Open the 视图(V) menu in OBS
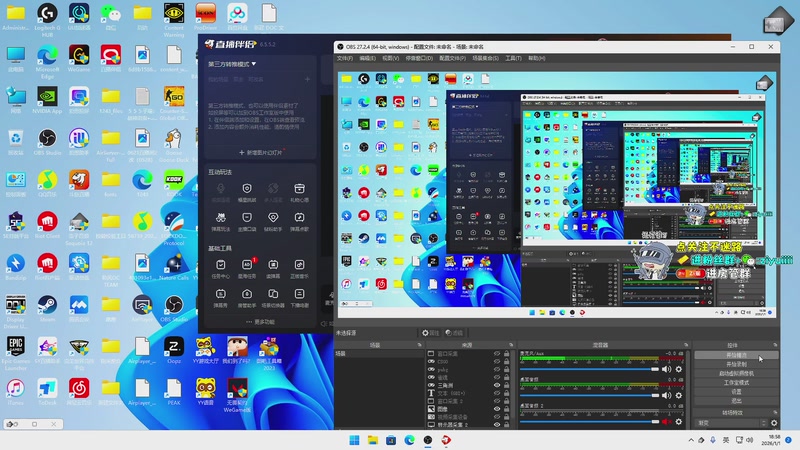800x450 pixels. (390, 59)
